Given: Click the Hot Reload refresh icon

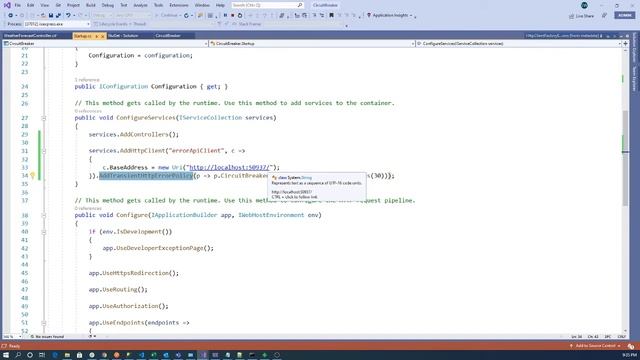Looking at the screenshot, I should (x=186, y=15).
